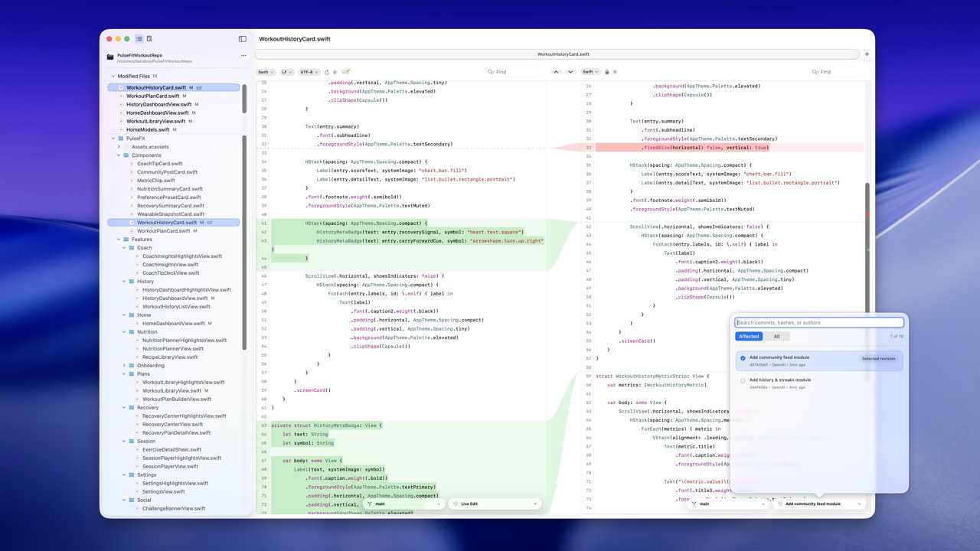This screenshot has height=551, width=980.
Task: Click the search commits, hashes, or authors field
Action: (x=819, y=323)
